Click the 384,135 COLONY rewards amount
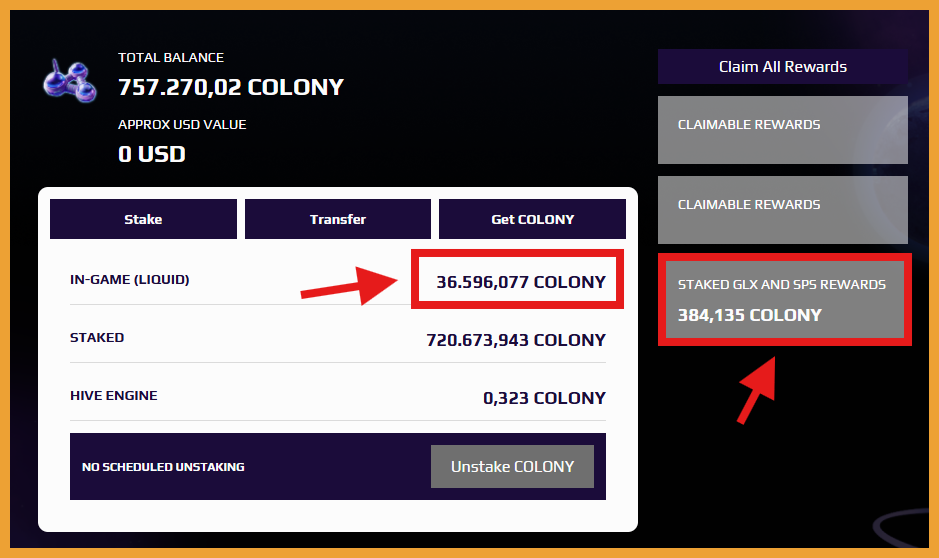Image resolution: width=939 pixels, height=558 pixels. [750, 315]
